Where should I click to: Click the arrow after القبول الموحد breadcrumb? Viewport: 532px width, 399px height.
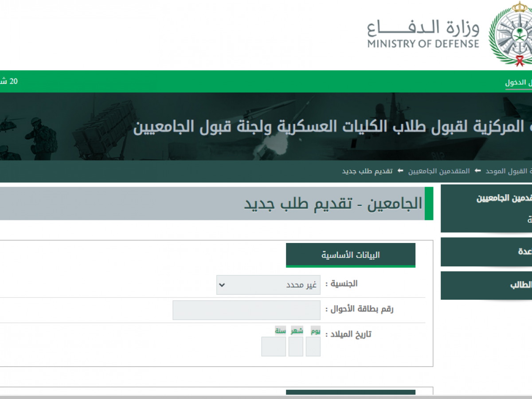pyautogui.click(x=478, y=171)
